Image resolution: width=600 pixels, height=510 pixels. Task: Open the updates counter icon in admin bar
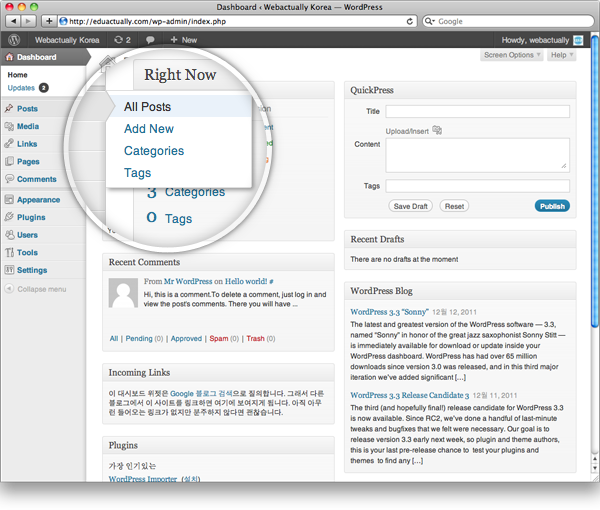point(122,40)
